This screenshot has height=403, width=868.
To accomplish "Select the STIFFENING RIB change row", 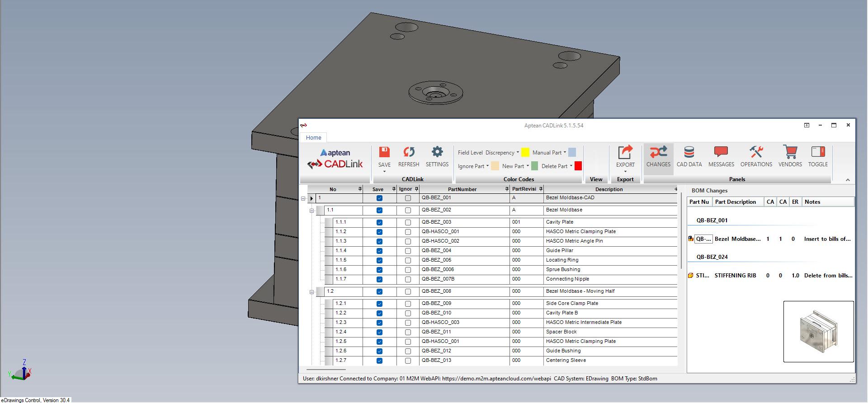I will click(735, 276).
